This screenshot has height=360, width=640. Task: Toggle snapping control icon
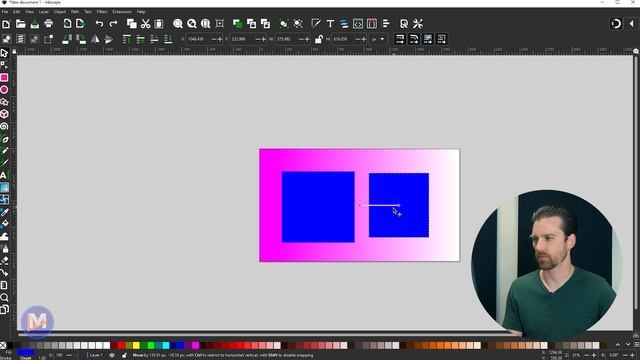(616, 24)
